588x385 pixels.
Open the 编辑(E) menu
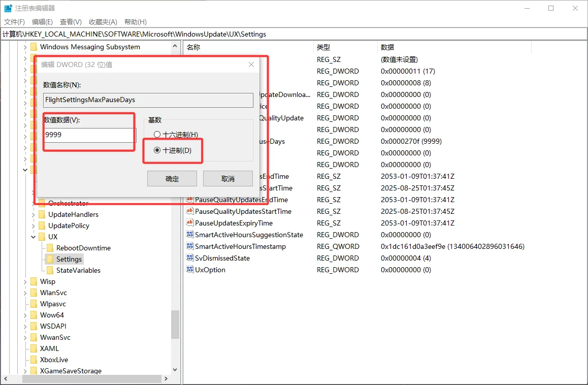tap(42, 22)
